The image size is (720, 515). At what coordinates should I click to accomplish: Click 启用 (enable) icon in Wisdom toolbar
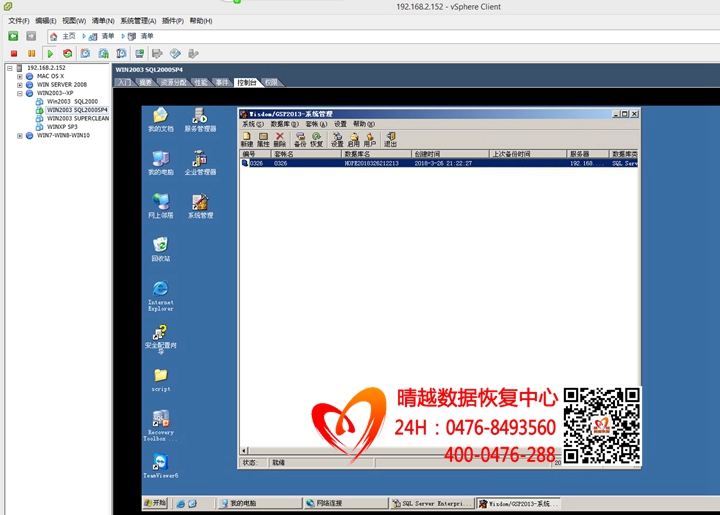tap(354, 139)
